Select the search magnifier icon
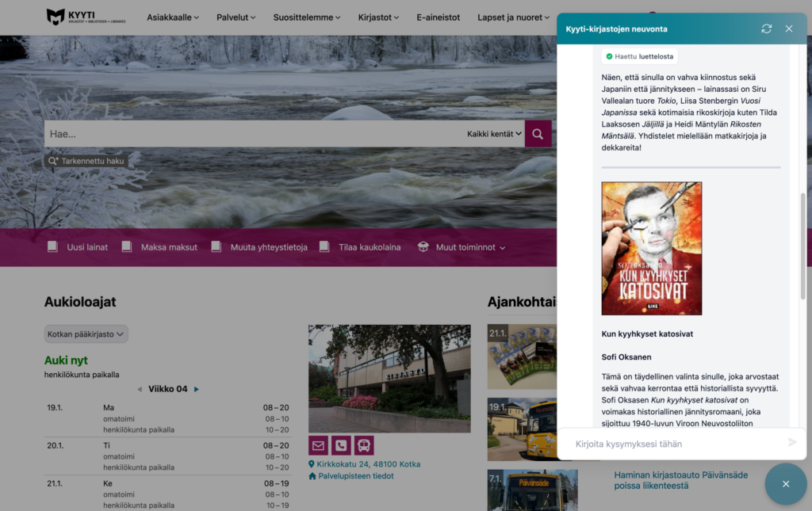 538,133
